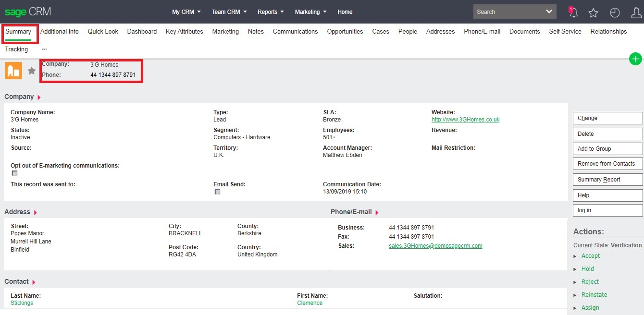
Task: Expand the My CRM menu
Action: [x=186, y=12]
